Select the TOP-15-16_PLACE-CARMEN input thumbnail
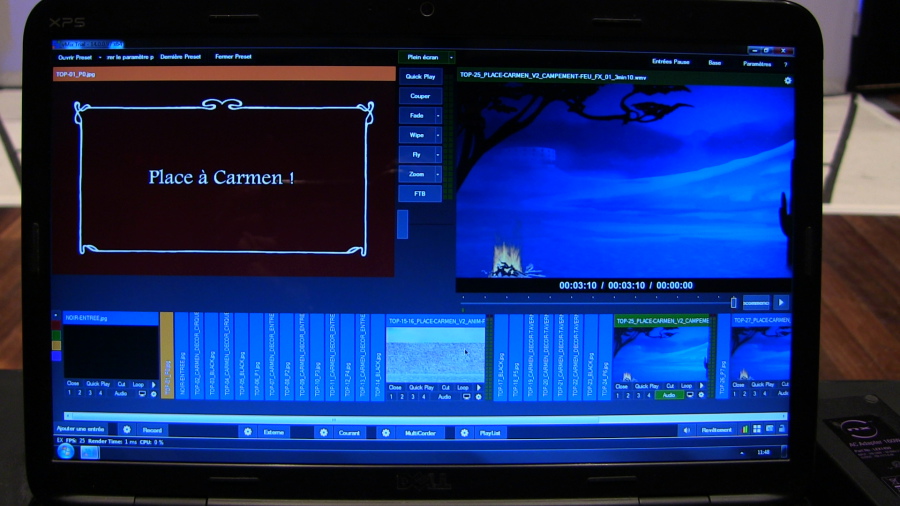 (435, 350)
